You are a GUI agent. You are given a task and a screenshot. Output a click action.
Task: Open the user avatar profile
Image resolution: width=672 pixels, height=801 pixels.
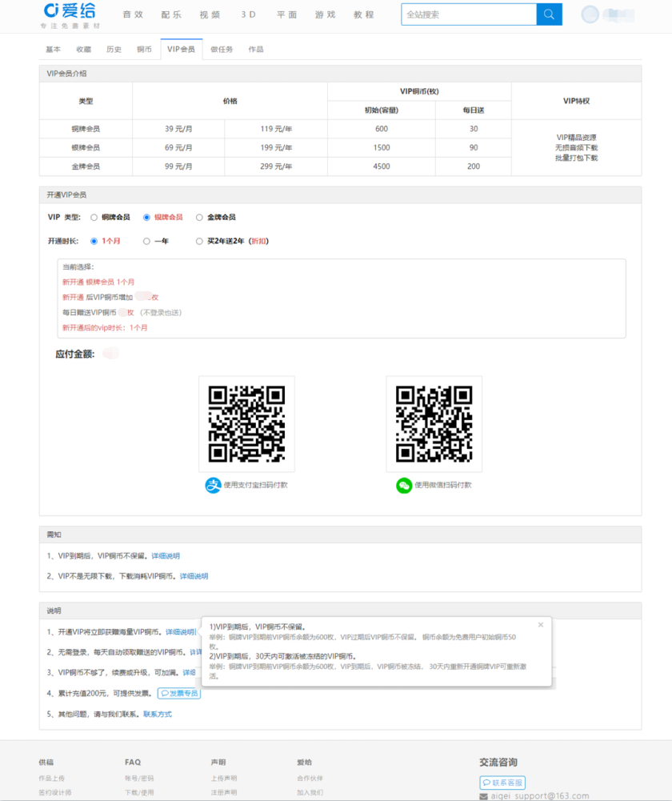click(x=590, y=14)
